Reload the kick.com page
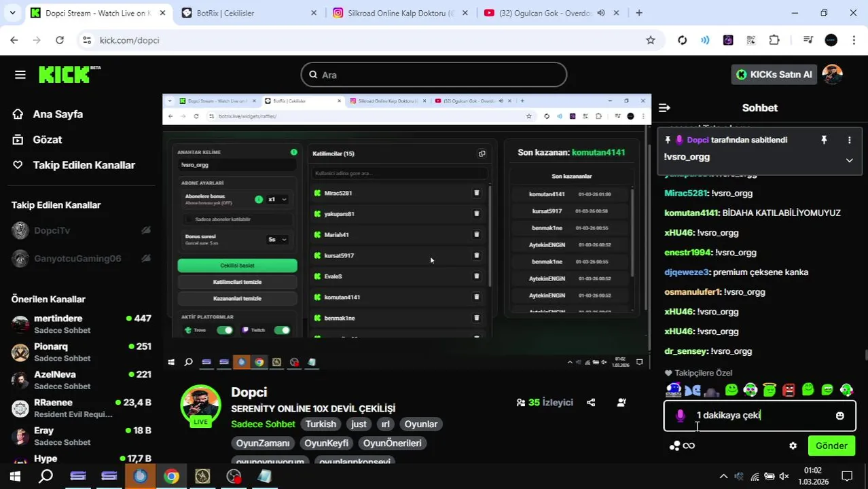 60,40
